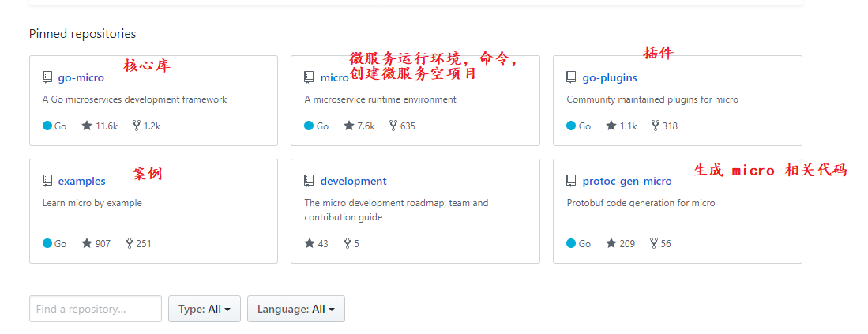Open the Type: All dropdown
The height and width of the screenshot is (334, 868).
tap(205, 309)
